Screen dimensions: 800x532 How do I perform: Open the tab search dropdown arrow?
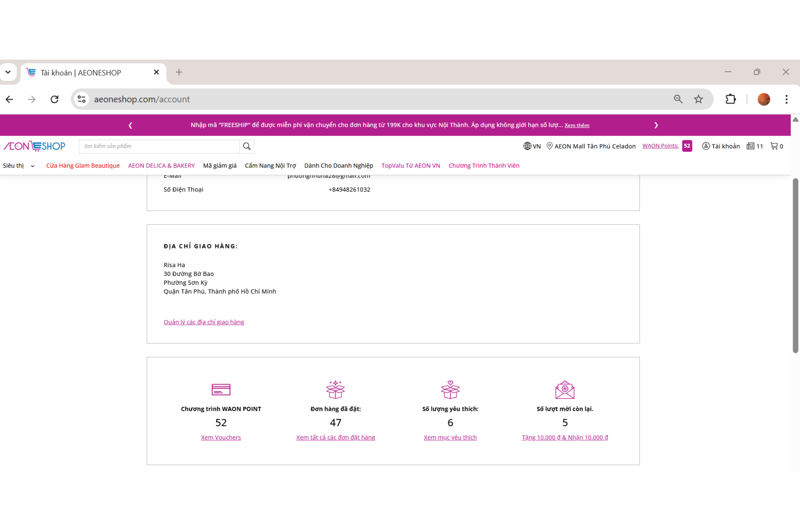[8, 72]
